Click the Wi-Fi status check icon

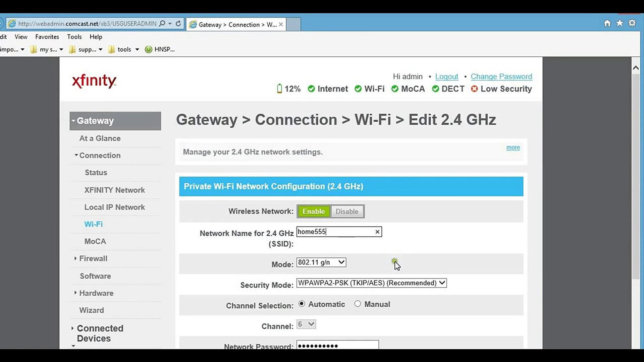click(358, 89)
